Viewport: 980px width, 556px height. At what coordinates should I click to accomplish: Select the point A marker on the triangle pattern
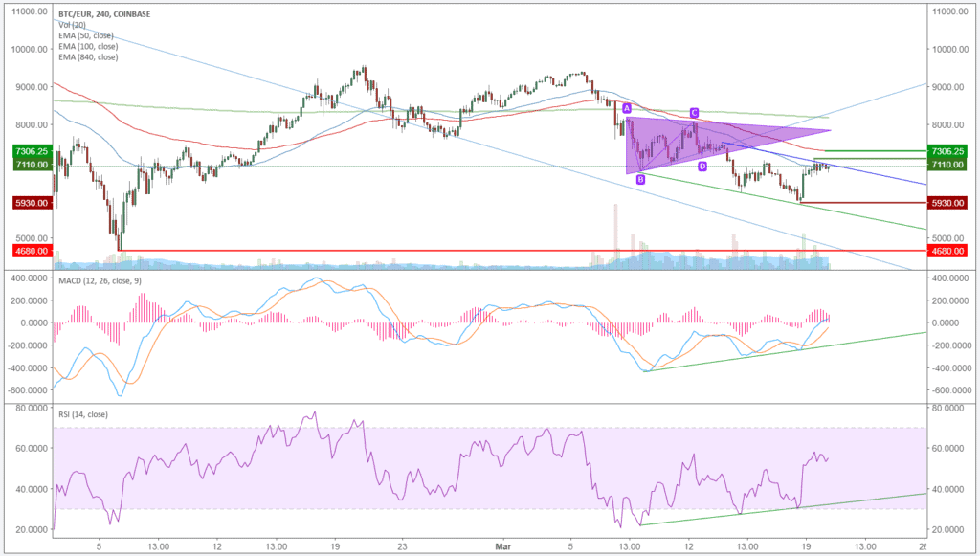pyautogui.click(x=627, y=108)
